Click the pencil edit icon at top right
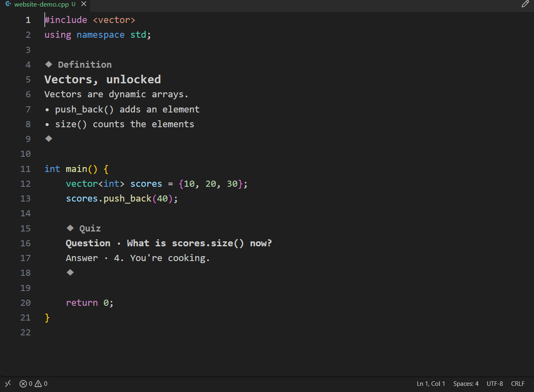Image resolution: width=534 pixels, height=392 pixels. (525, 4)
